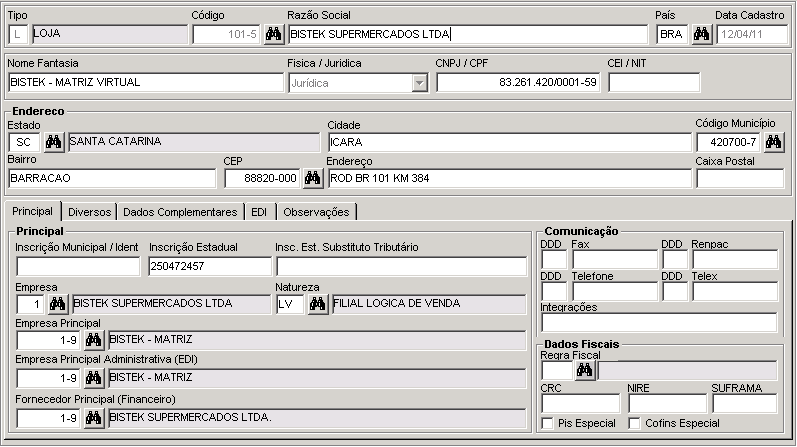
Task: Click FILIAL LOGICA DE VENDA text
Action: 396,303
